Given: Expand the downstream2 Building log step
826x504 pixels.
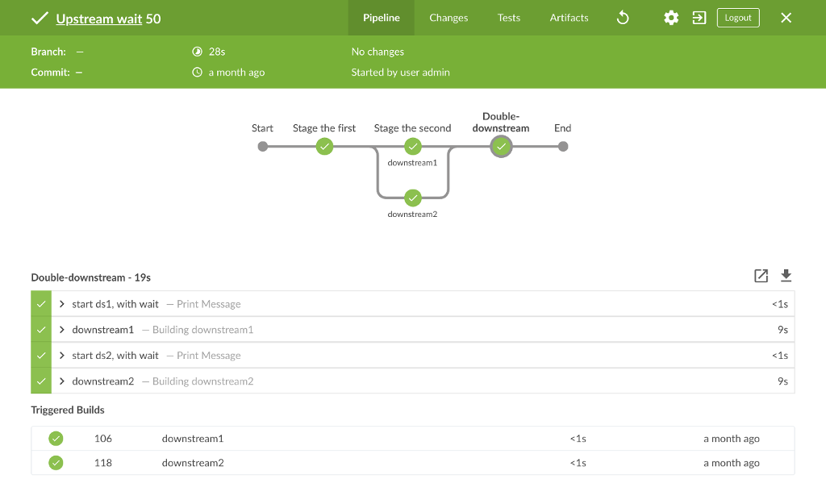Looking at the screenshot, I should [x=63, y=381].
